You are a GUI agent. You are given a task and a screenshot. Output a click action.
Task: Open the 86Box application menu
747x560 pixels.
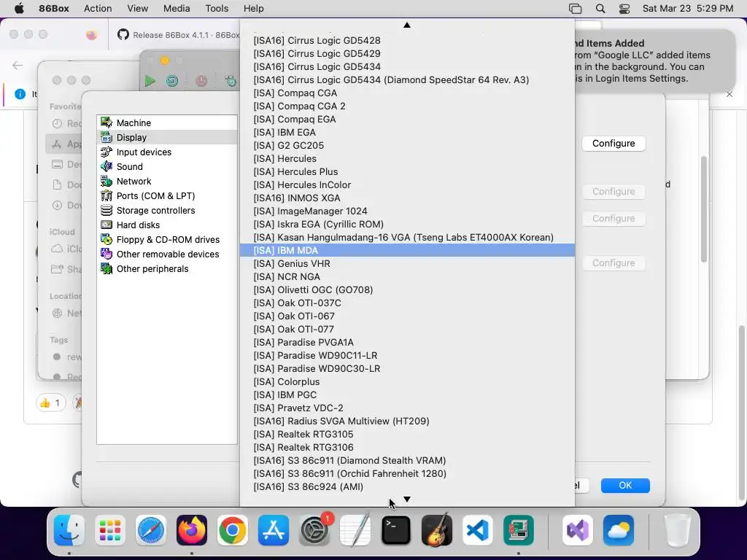click(x=54, y=9)
